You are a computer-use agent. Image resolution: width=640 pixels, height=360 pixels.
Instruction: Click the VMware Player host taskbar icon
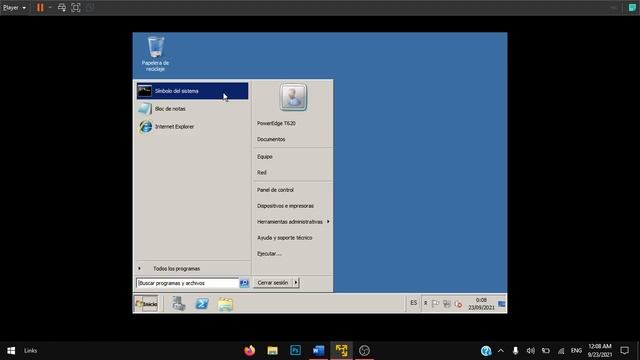pyautogui.click(x=341, y=351)
